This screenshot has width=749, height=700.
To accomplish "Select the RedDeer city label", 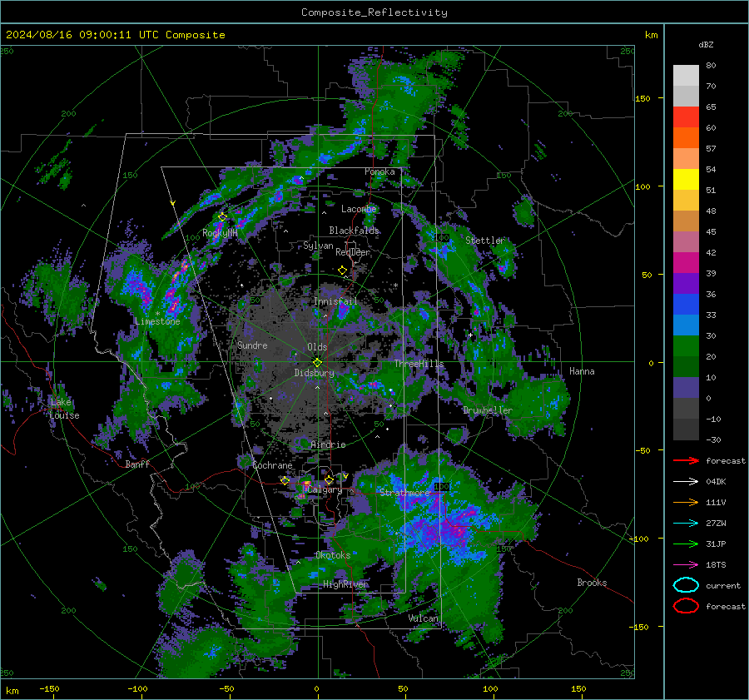I will 353,252.
